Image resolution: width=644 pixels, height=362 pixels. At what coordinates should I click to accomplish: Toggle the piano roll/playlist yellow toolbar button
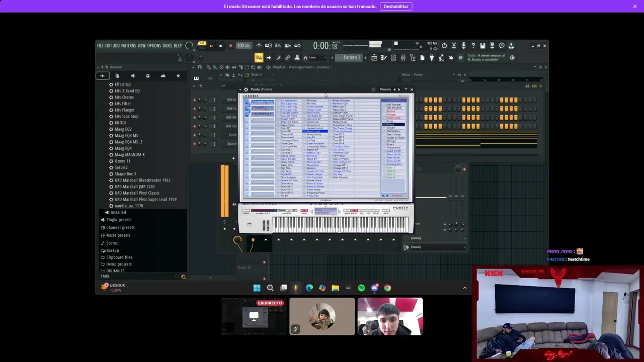[259, 57]
